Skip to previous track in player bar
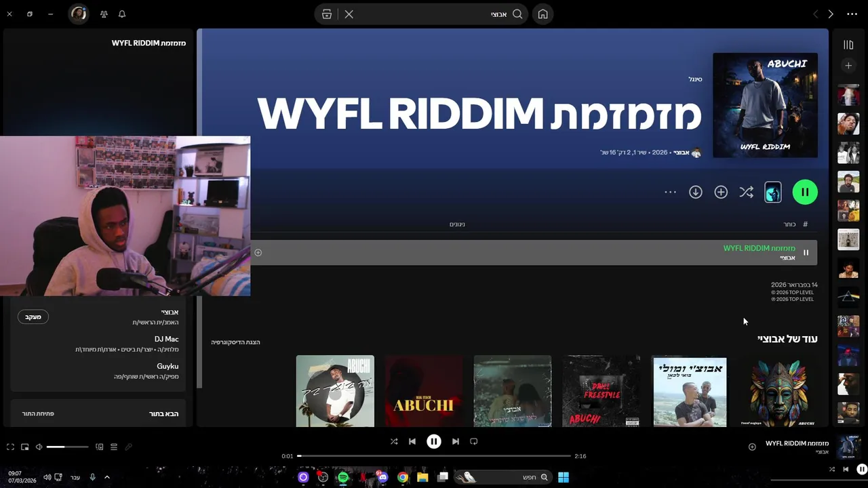 pos(412,441)
